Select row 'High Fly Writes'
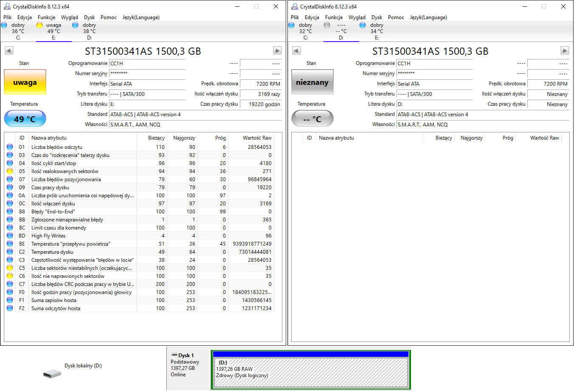The width and height of the screenshot is (574, 392). click(x=139, y=236)
